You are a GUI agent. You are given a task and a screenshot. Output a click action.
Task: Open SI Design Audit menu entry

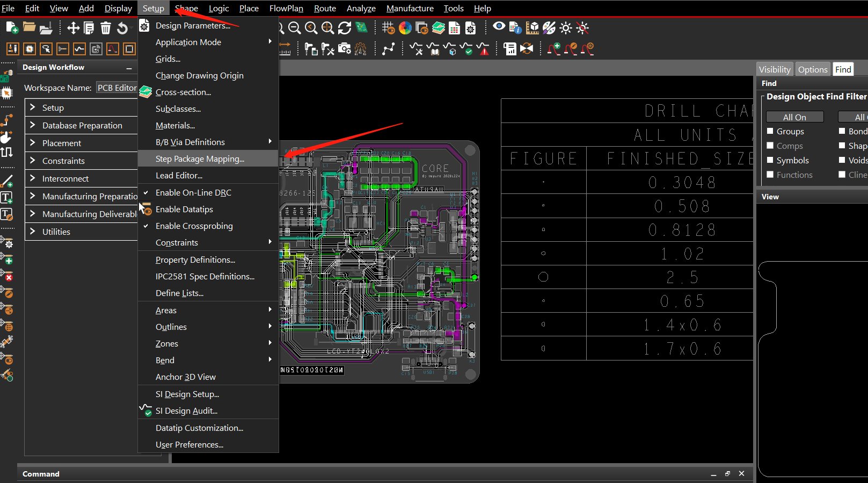pos(208,410)
